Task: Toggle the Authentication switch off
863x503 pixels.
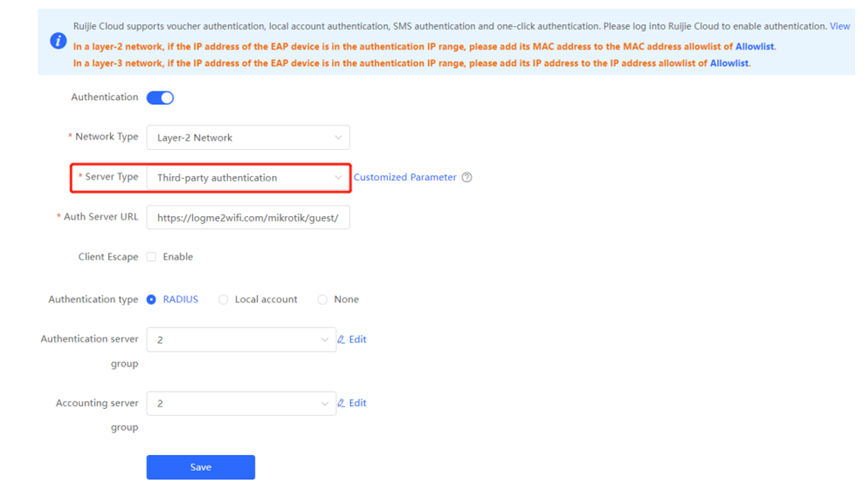Action: click(x=160, y=97)
